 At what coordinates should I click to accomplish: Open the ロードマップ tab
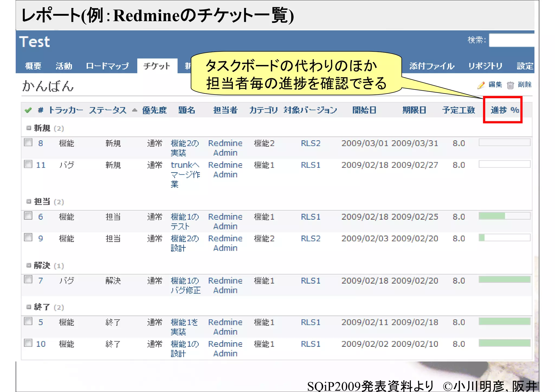[107, 66]
